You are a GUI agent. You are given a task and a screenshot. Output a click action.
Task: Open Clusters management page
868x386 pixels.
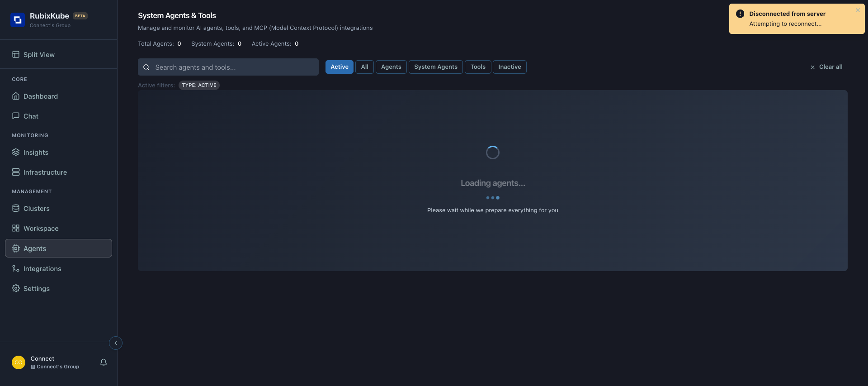point(58,208)
